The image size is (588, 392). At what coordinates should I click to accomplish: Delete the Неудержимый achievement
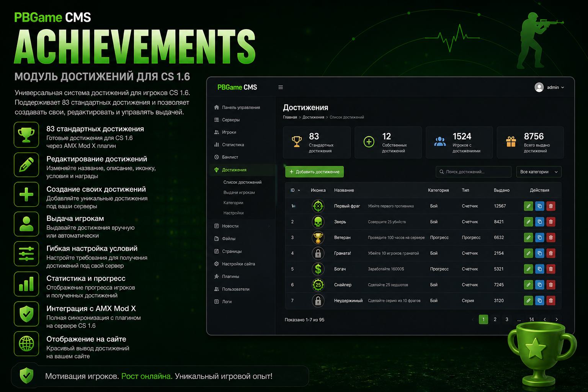(551, 301)
